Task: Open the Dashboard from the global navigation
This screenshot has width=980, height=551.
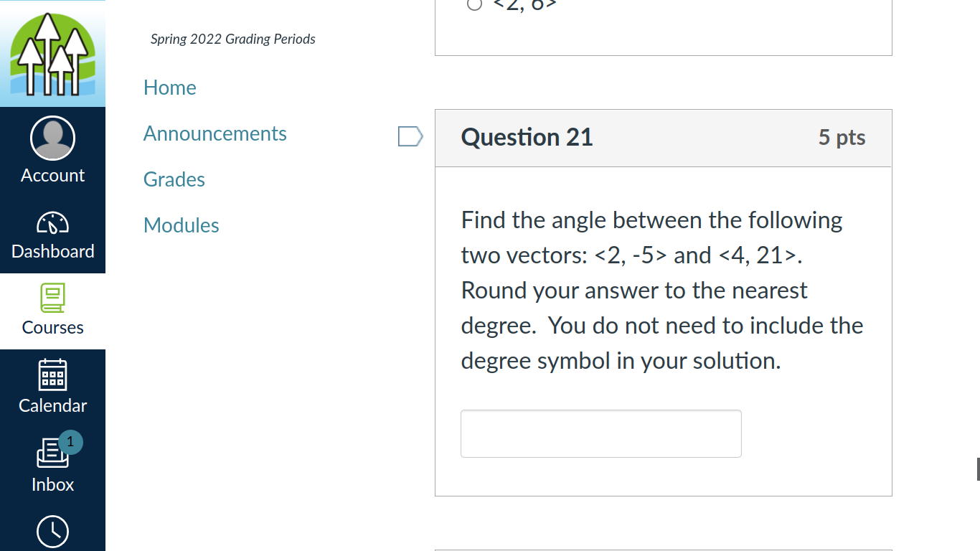Action: coord(52,237)
